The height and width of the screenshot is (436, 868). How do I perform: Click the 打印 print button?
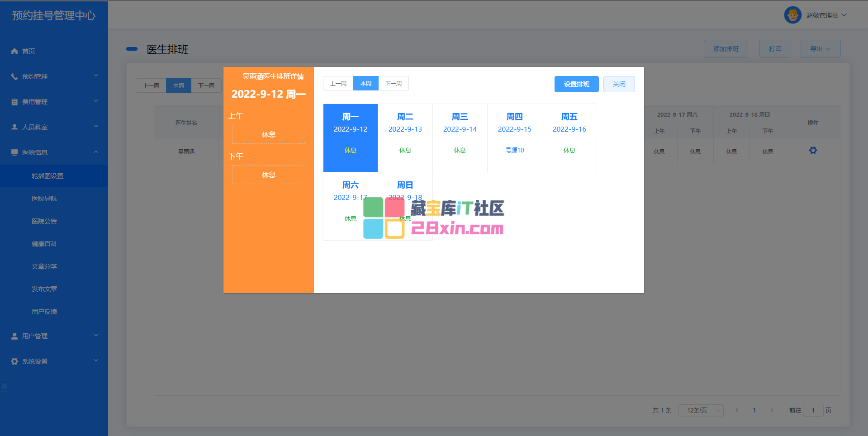(x=775, y=49)
